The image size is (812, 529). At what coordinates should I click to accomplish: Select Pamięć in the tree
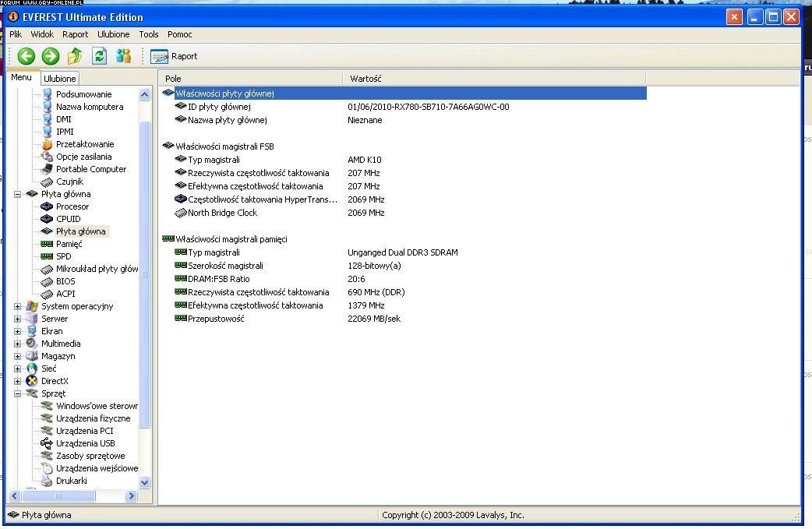(69, 244)
